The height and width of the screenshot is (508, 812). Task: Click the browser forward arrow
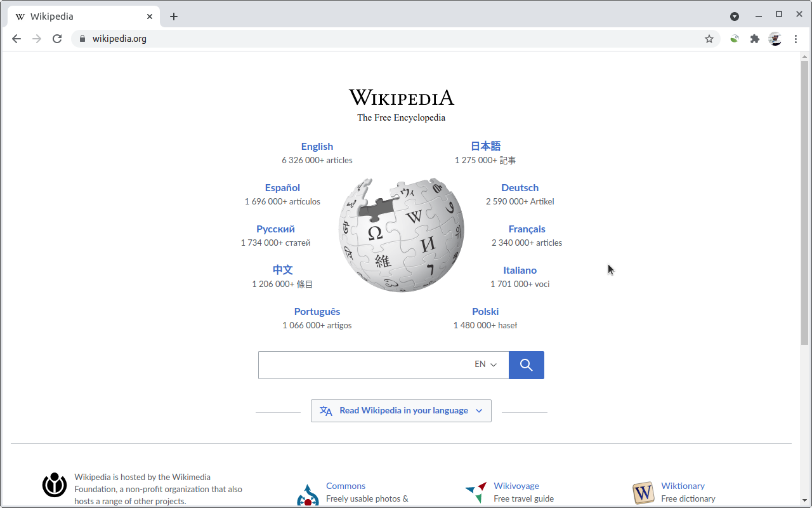[x=37, y=39]
